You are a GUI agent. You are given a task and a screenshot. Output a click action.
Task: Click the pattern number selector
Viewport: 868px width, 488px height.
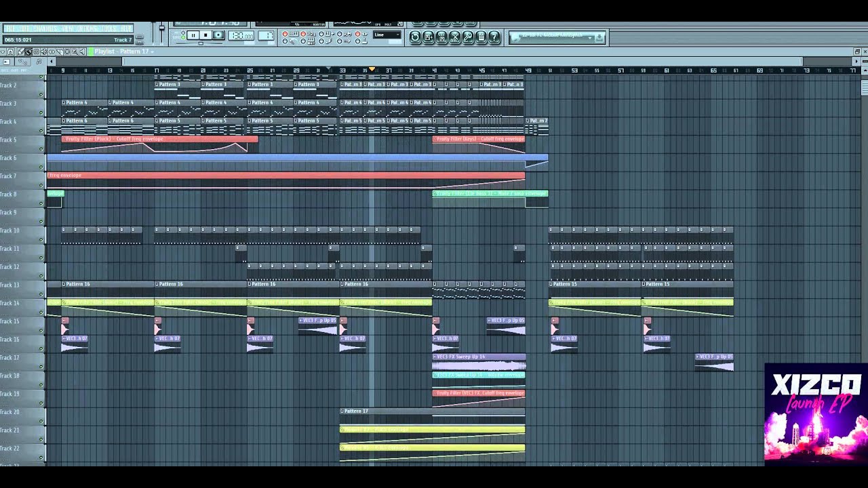tap(266, 35)
